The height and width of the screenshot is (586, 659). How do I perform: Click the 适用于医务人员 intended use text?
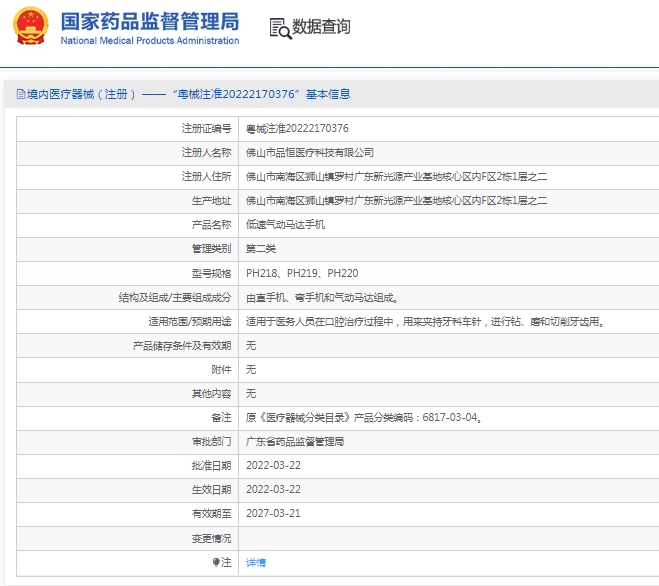coord(425,322)
